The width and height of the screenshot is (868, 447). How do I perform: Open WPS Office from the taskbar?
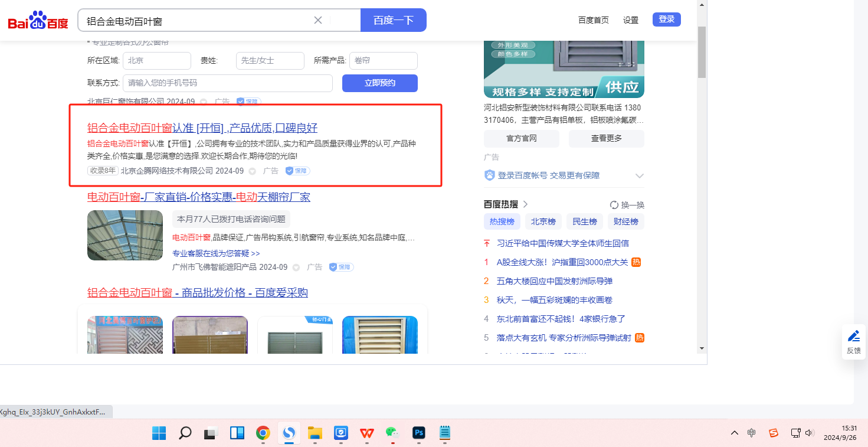[367, 433]
